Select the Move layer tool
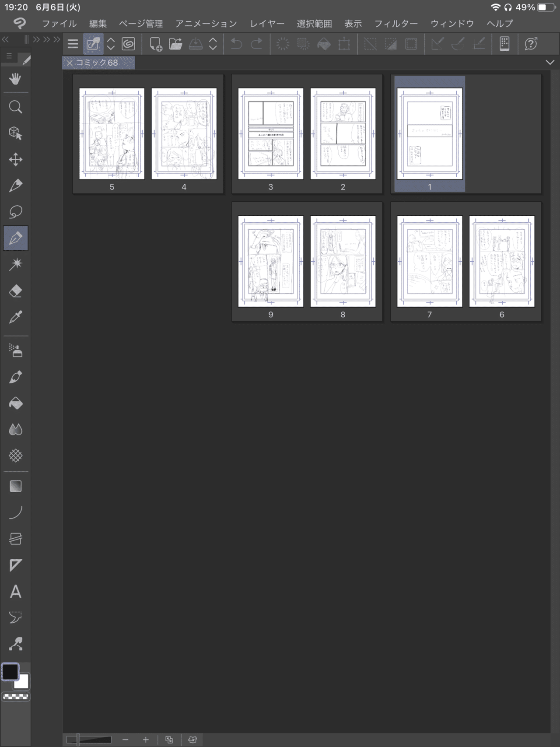Viewport: 560px width, 747px height. point(15,159)
